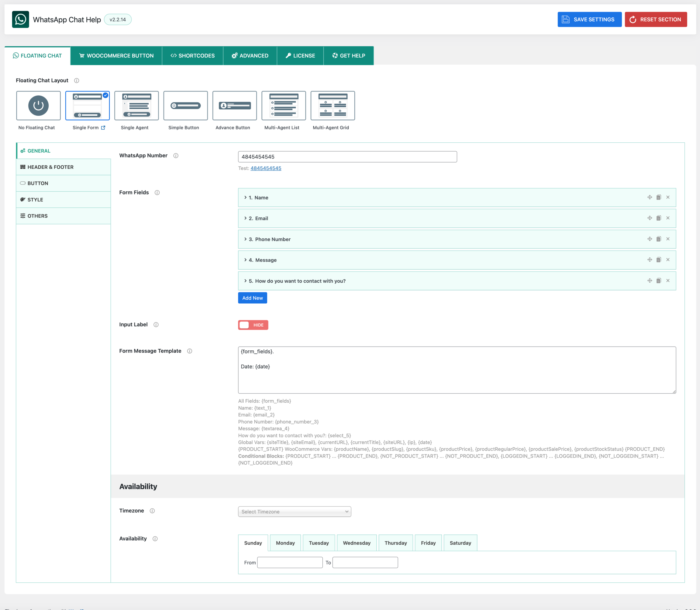Switch to Shortcodes tab
The height and width of the screenshot is (610, 700).
click(x=193, y=55)
